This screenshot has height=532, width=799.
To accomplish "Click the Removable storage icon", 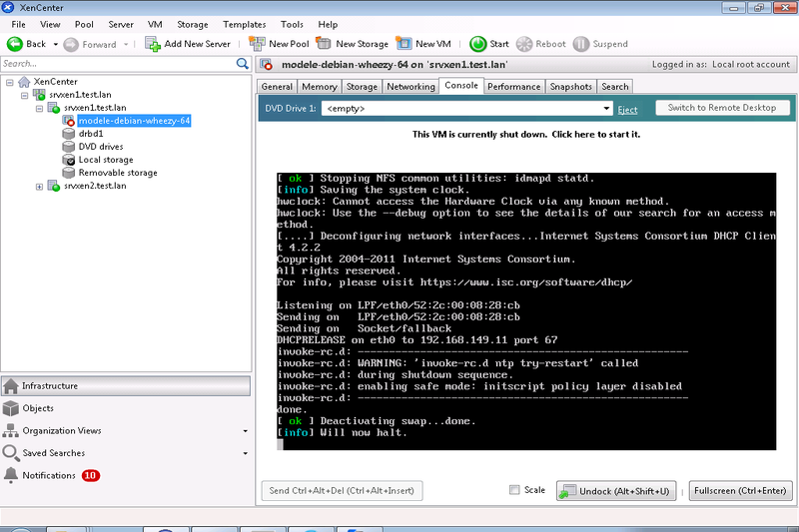I will pyautogui.click(x=68, y=173).
